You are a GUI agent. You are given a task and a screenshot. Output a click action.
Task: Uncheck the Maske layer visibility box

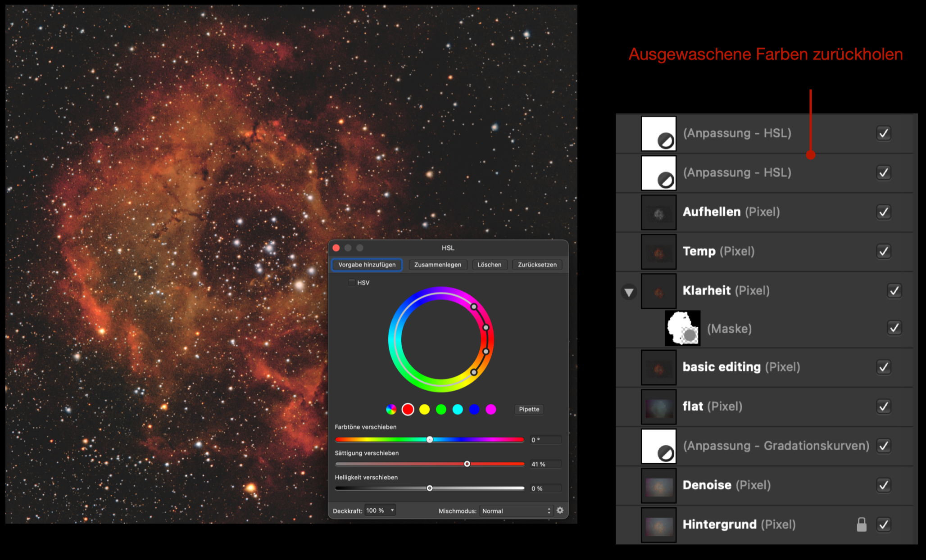pos(894,328)
